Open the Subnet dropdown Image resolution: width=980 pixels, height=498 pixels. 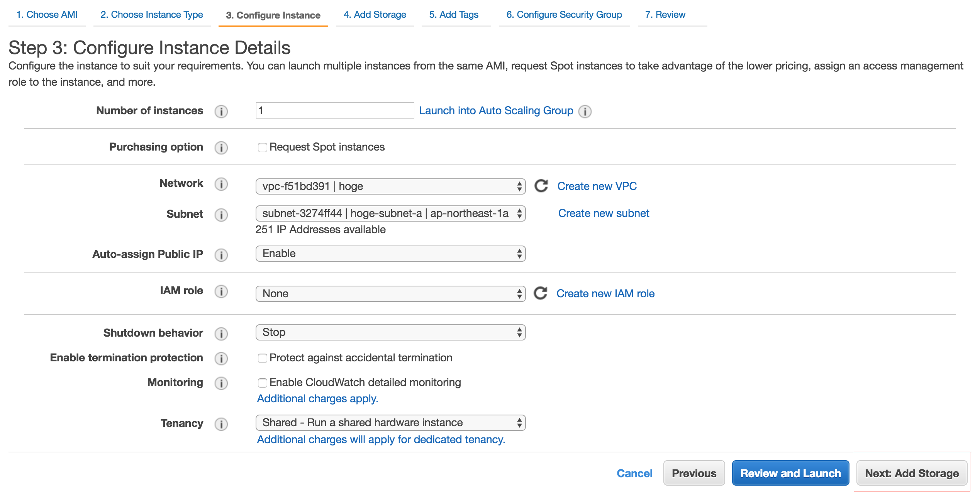click(390, 213)
